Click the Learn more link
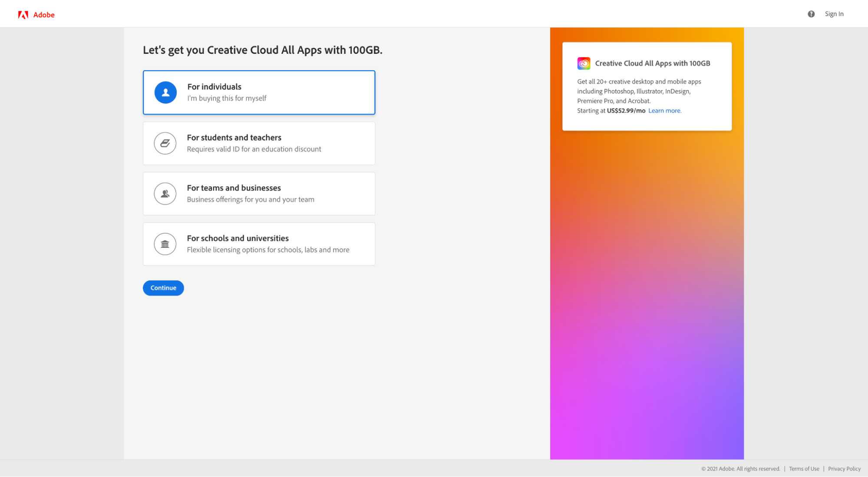 664,110
